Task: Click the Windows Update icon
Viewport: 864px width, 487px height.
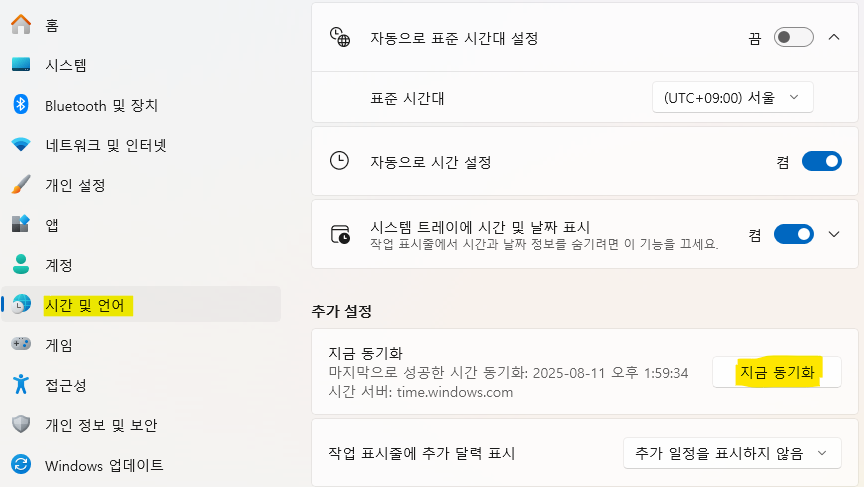Action: coord(21,465)
